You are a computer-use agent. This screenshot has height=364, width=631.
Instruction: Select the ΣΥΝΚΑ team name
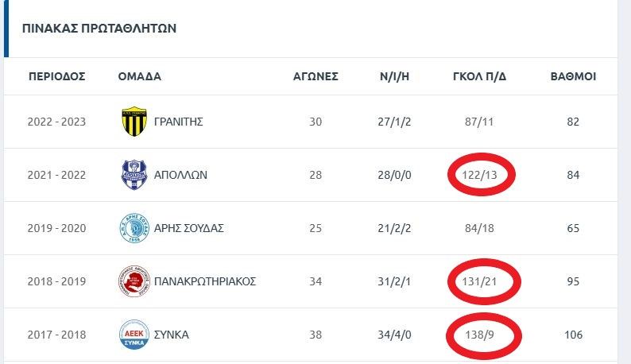pyautogui.click(x=172, y=335)
